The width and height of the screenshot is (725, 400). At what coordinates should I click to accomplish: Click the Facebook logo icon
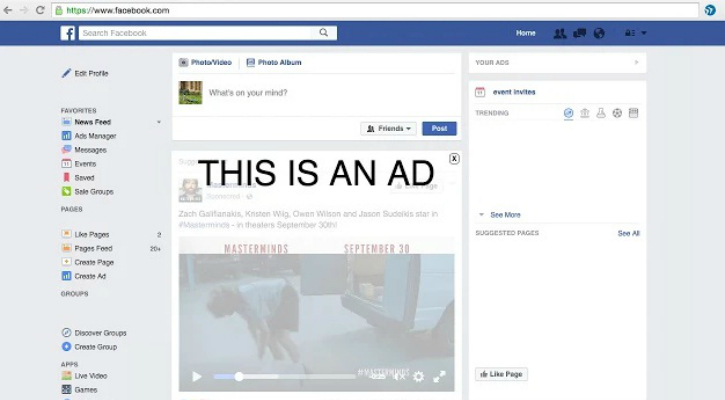pos(68,33)
